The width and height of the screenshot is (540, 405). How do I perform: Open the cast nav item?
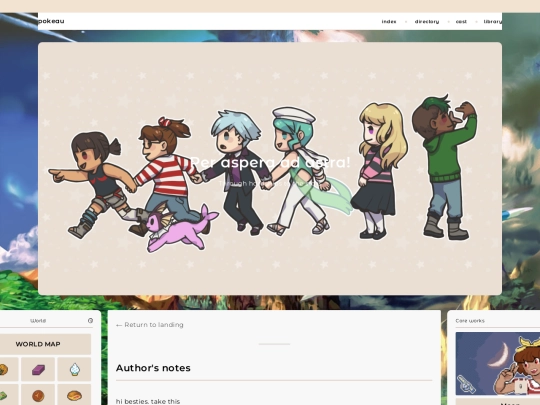461,21
